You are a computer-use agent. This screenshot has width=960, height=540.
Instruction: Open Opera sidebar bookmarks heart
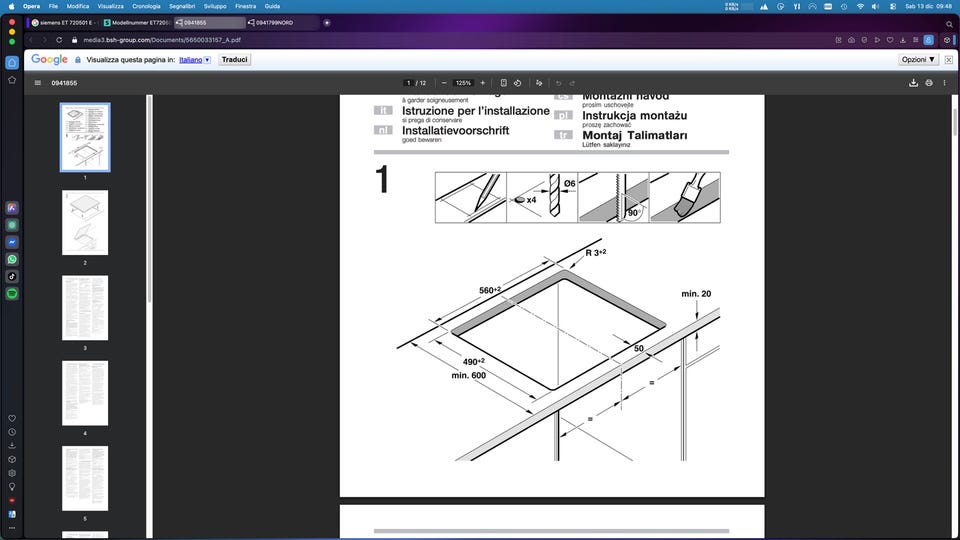[12, 418]
